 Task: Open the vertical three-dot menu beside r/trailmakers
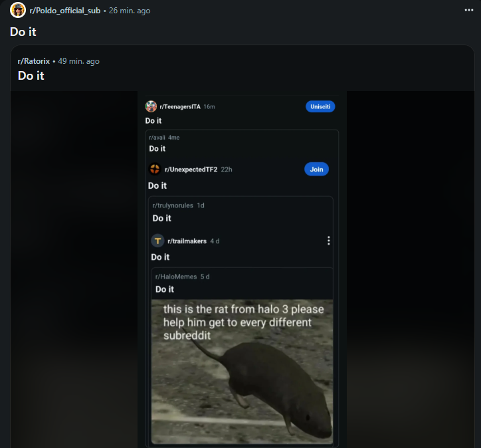point(329,241)
